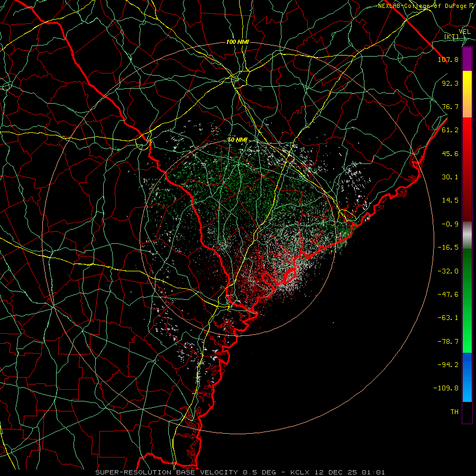Screen dimensions: 476x476
Task: Click the purple segment of the color bar
Action: click(x=467, y=59)
